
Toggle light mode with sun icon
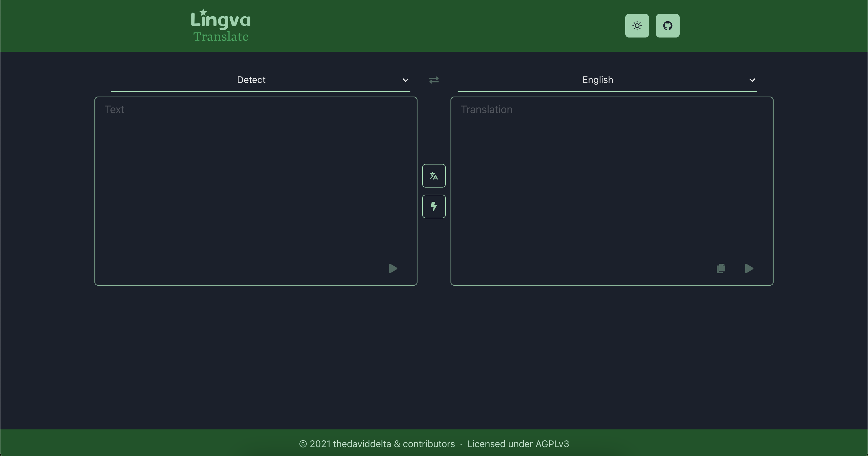point(637,26)
